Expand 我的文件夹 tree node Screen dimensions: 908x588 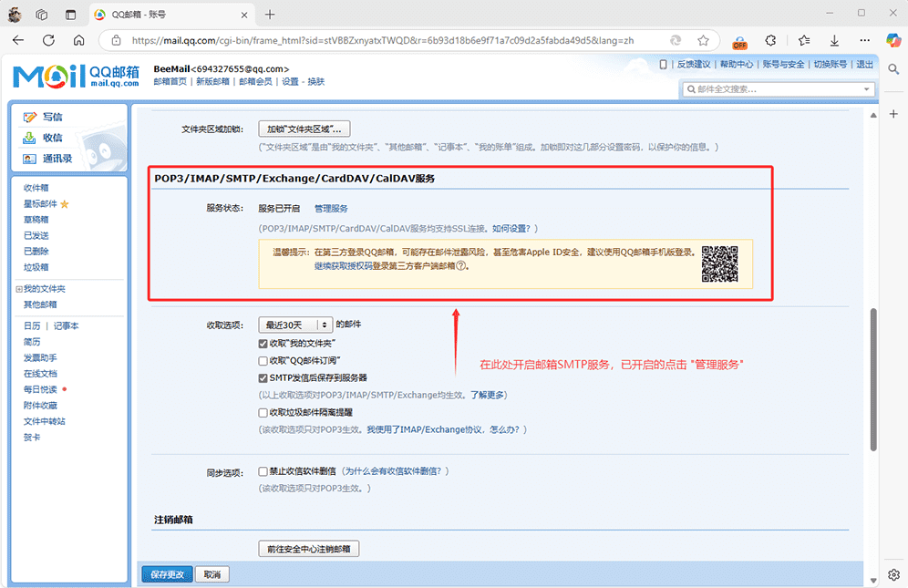[19, 289]
